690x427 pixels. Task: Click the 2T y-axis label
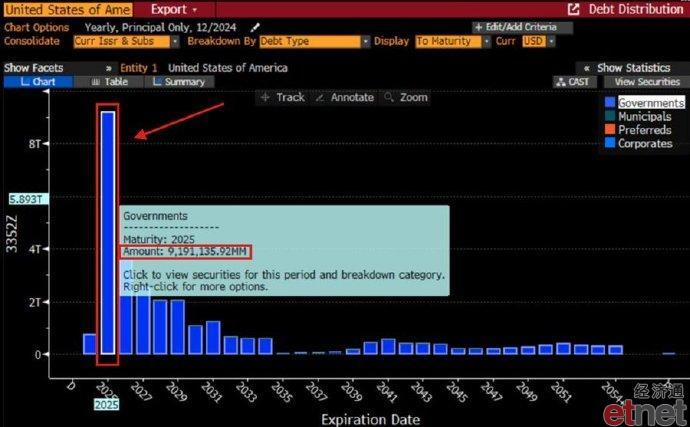[x=35, y=302]
